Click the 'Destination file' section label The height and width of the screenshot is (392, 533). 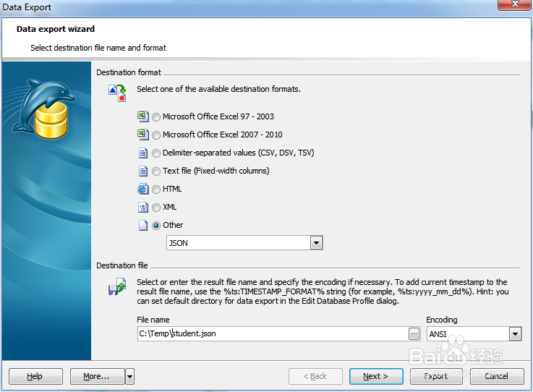(122, 265)
